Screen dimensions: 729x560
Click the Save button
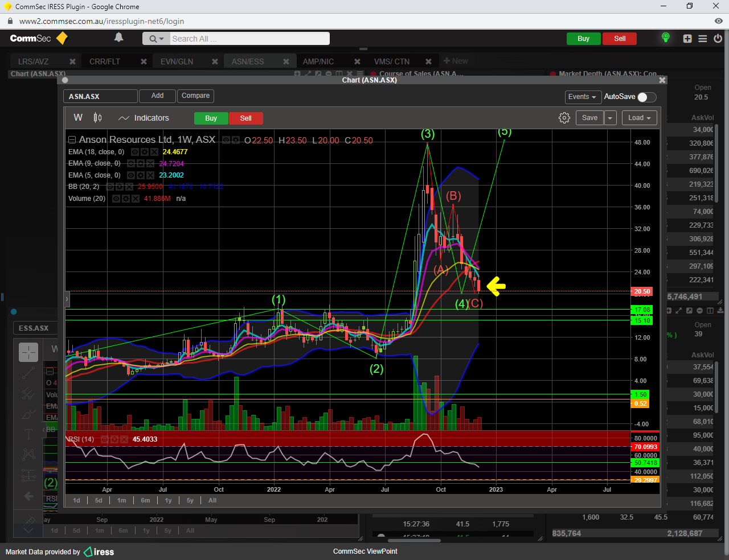[x=589, y=118]
